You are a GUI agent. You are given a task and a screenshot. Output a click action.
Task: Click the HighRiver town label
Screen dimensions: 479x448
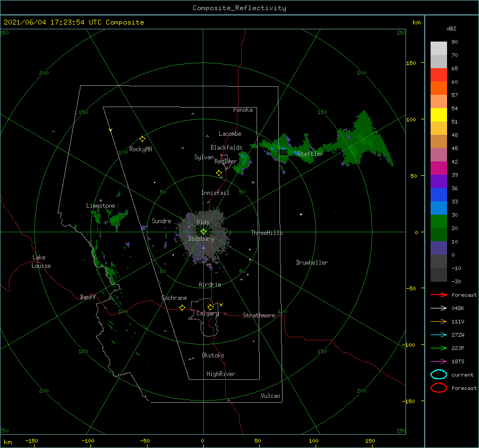[221, 374]
